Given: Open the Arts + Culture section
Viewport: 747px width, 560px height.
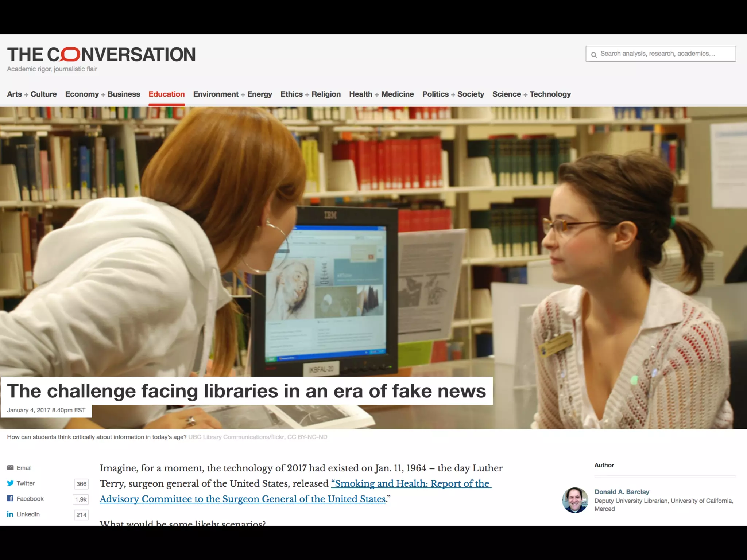Looking at the screenshot, I should point(32,94).
